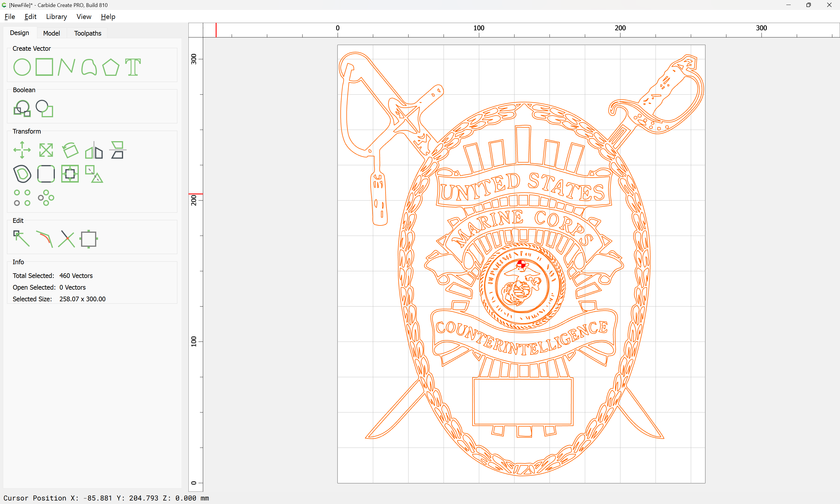Click the Selected Size 258.07 x 300.00 value
840x504 pixels.
pyautogui.click(x=83, y=299)
